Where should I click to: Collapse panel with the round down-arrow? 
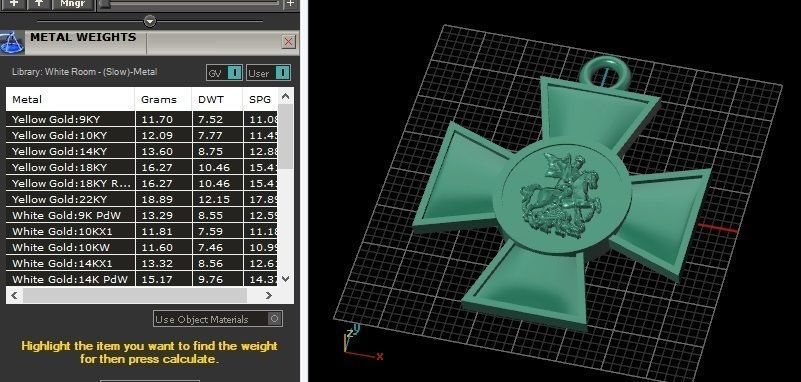[x=150, y=21]
